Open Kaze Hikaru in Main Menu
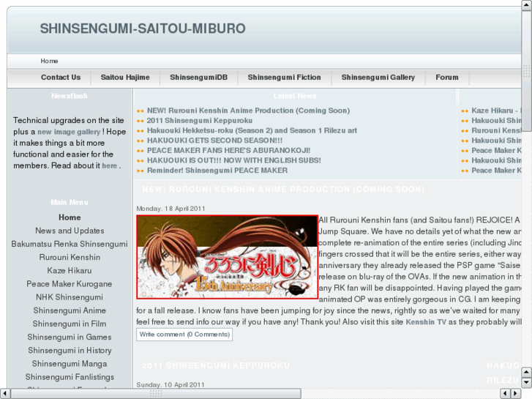This screenshot has width=532, height=399. (x=70, y=270)
